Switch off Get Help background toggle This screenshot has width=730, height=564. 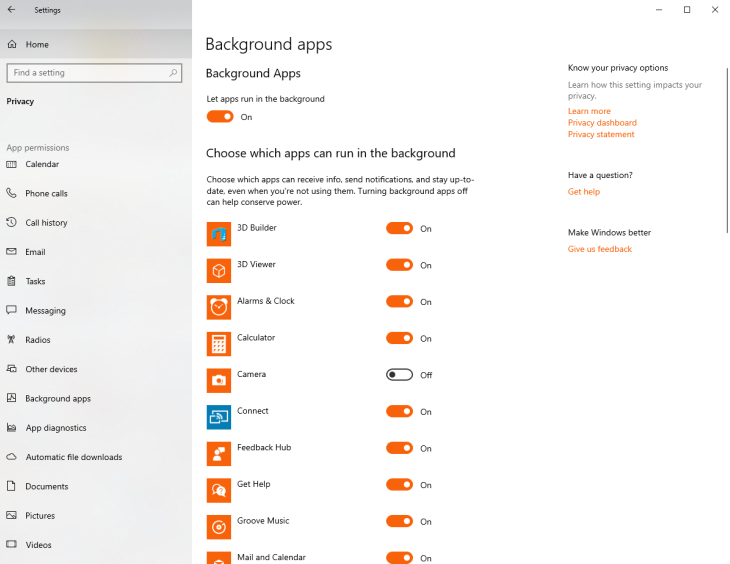point(399,485)
